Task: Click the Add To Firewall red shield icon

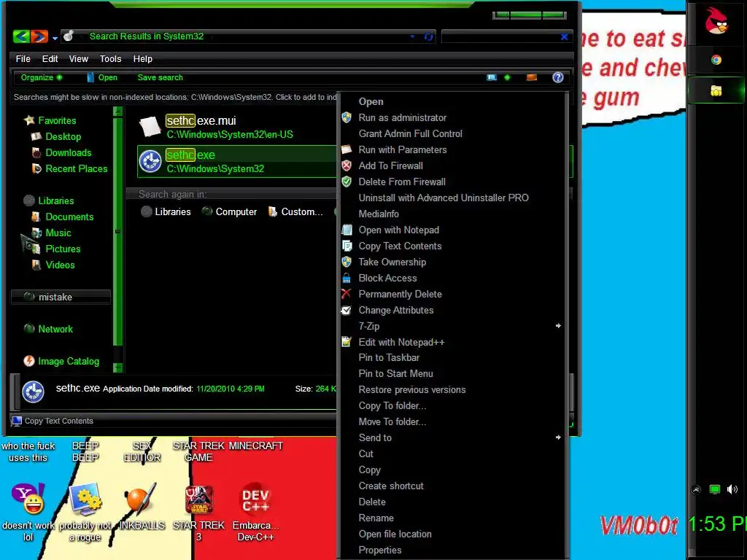Action: click(x=347, y=166)
